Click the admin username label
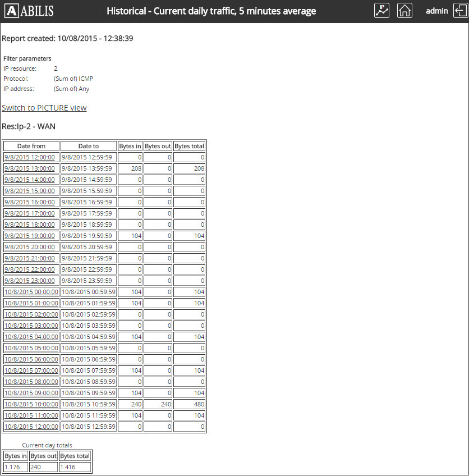The image size is (469, 476). pyautogui.click(x=436, y=11)
